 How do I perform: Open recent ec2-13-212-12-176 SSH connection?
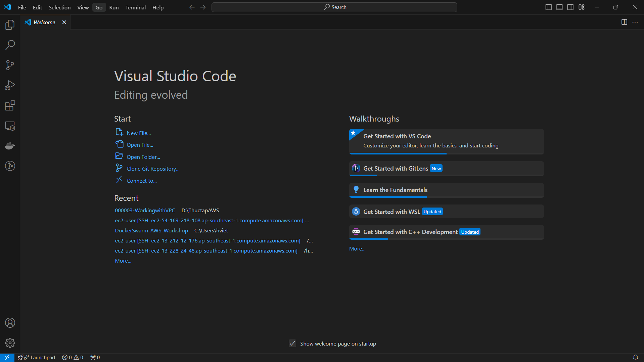pos(208,240)
